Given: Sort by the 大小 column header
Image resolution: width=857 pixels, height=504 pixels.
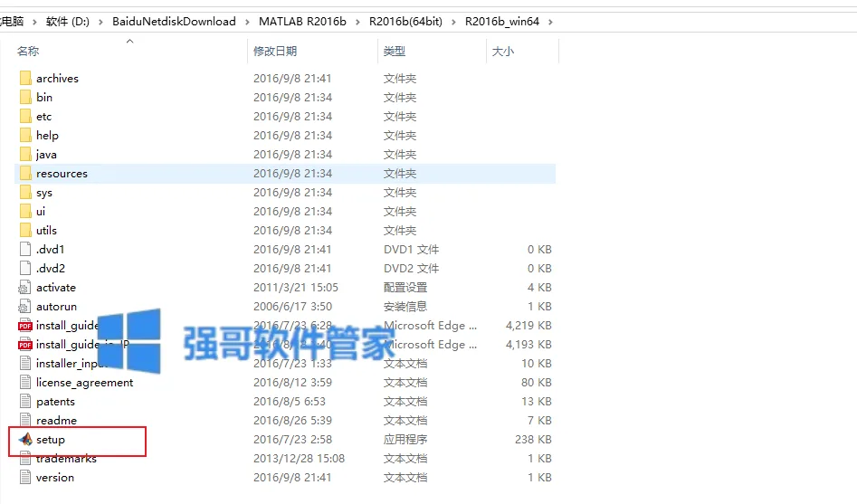Looking at the screenshot, I should [503, 52].
